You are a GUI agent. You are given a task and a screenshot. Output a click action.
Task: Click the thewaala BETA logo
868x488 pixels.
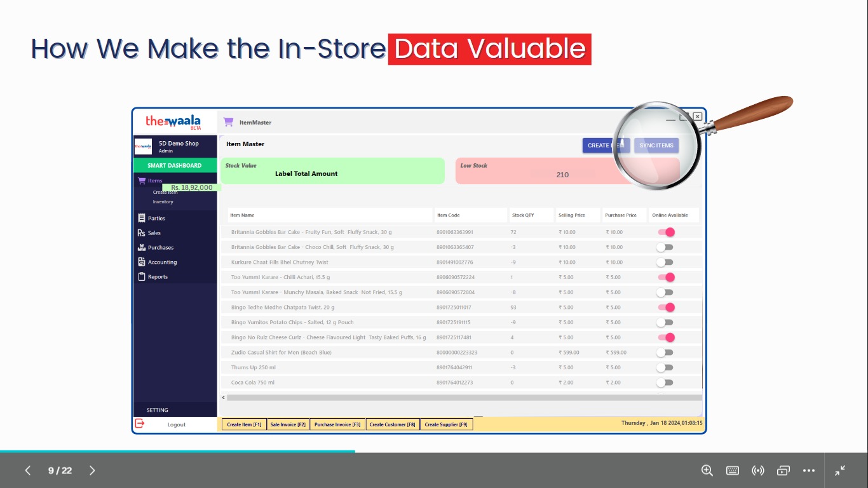pos(173,121)
